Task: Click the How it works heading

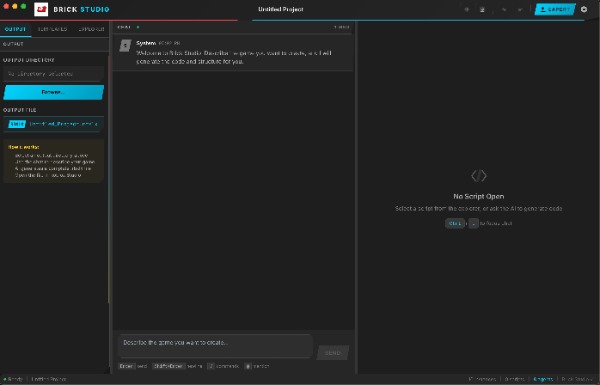Action: [x=23, y=147]
